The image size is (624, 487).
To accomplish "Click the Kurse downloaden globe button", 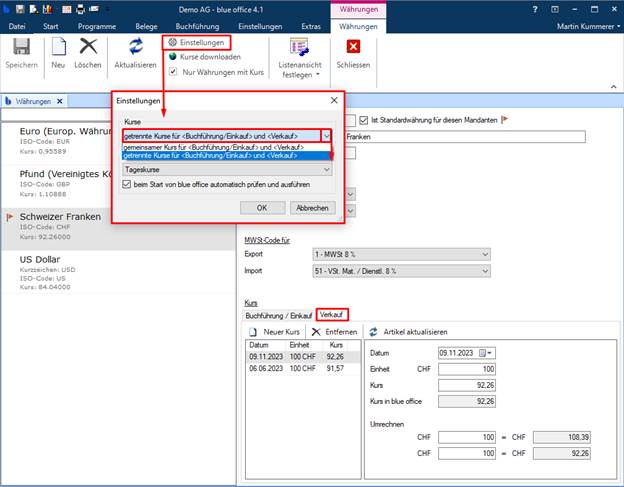I will point(205,57).
